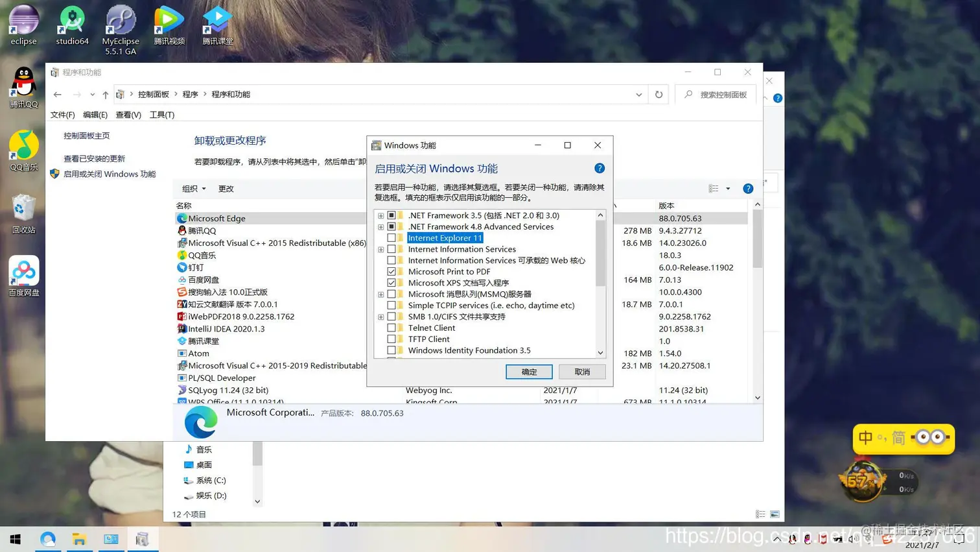The width and height of the screenshot is (980, 552).
Task: Open the 组织 dropdown
Action: (194, 189)
